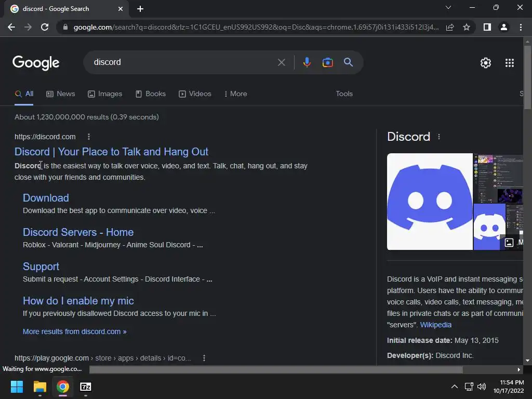Viewport: 532px width, 399px height.
Task: Open the tab search chevron in Chrome
Action: (x=448, y=7)
